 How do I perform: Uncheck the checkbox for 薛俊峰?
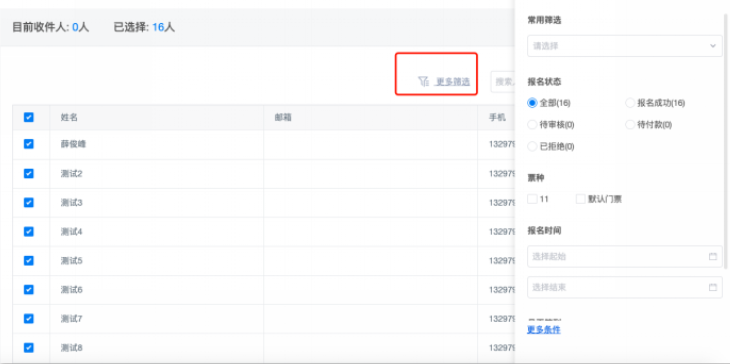coord(28,144)
